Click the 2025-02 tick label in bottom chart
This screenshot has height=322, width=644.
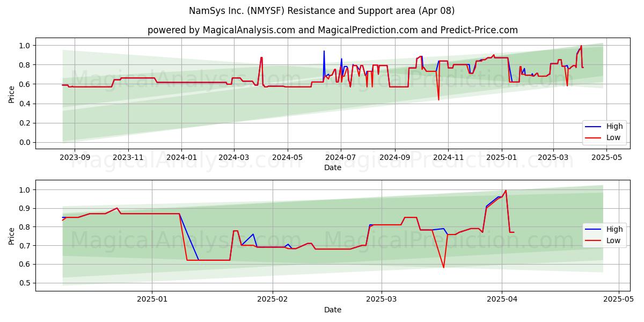[x=273, y=299]
